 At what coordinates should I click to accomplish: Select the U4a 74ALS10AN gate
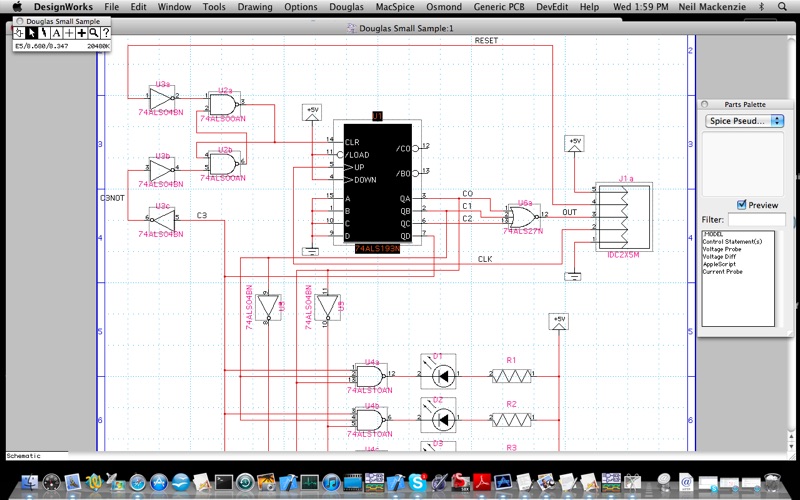pos(371,376)
